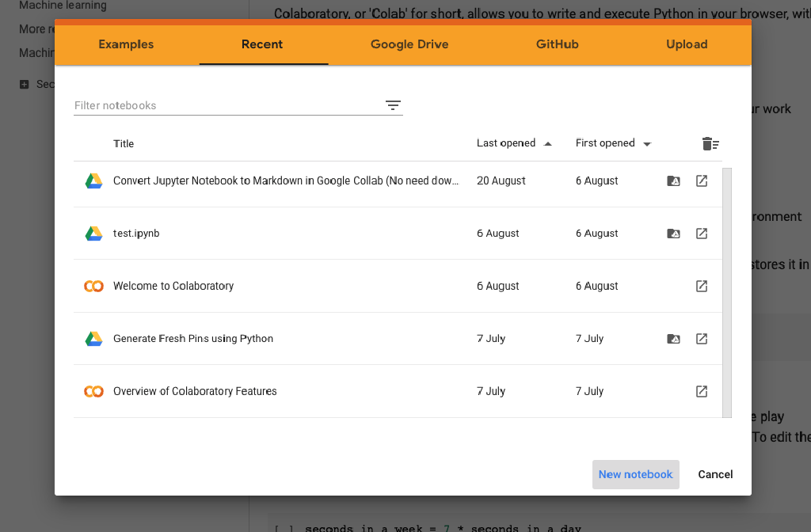Sort by First opened column arrow
The image size is (811, 532).
pyautogui.click(x=647, y=144)
